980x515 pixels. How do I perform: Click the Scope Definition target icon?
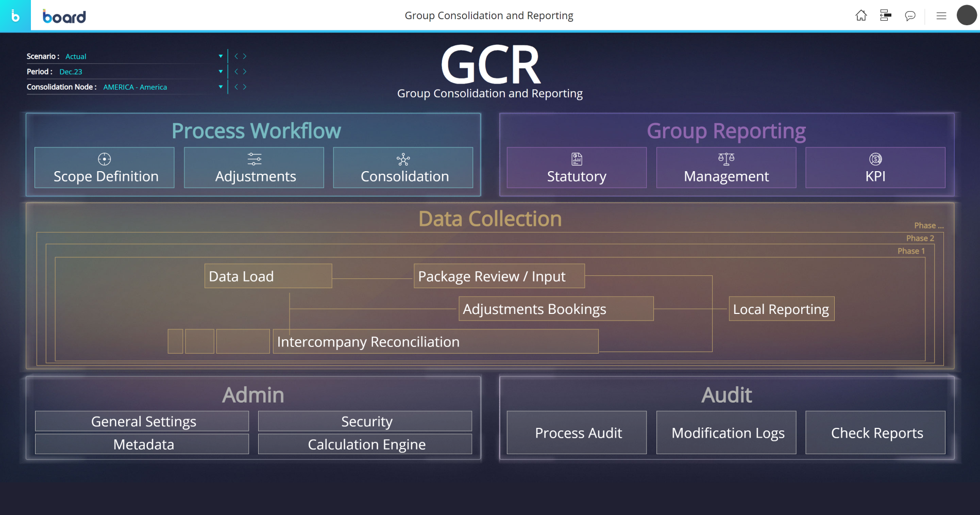coord(105,159)
